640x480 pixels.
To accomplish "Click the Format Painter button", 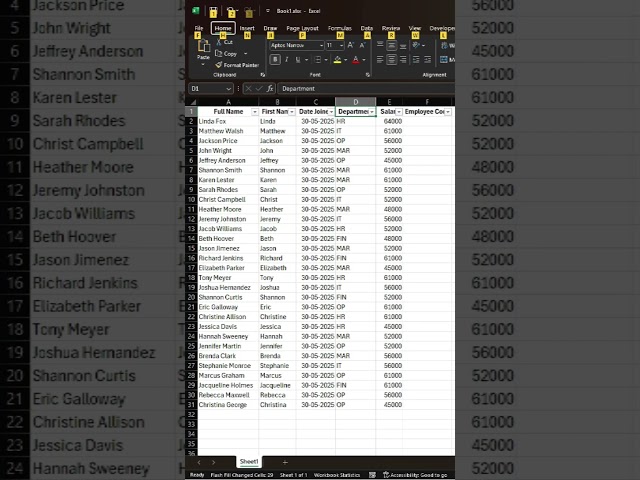I will [x=238, y=65].
